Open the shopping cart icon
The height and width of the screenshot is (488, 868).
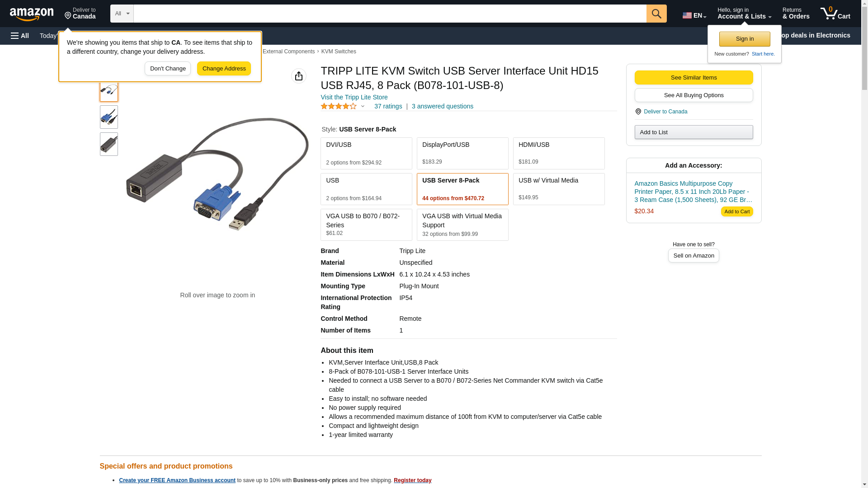[x=835, y=14]
